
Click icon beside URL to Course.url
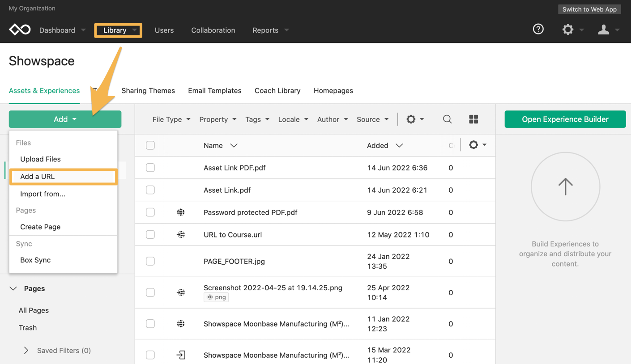pos(181,235)
